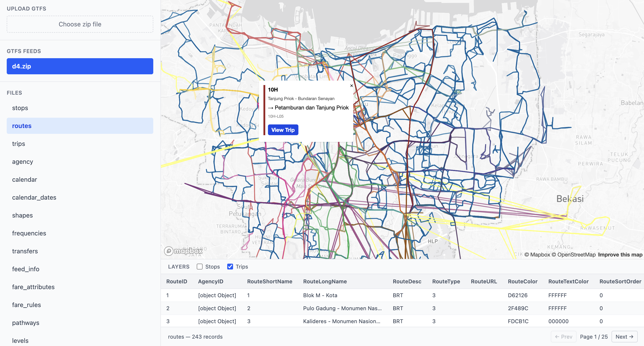This screenshot has height=346, width=644.
Task: Sort by RouteColor column header
Action: click(x=523, y=281)
